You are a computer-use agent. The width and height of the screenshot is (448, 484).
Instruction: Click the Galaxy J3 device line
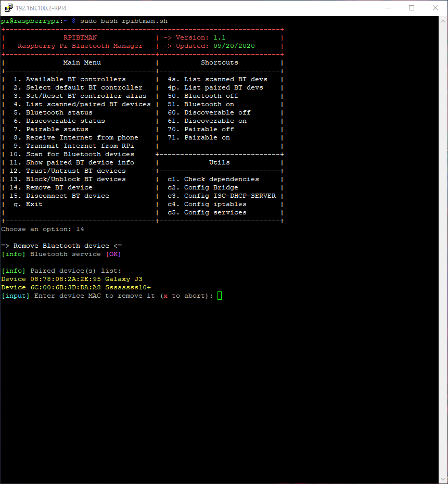click(x=72, y=279)
